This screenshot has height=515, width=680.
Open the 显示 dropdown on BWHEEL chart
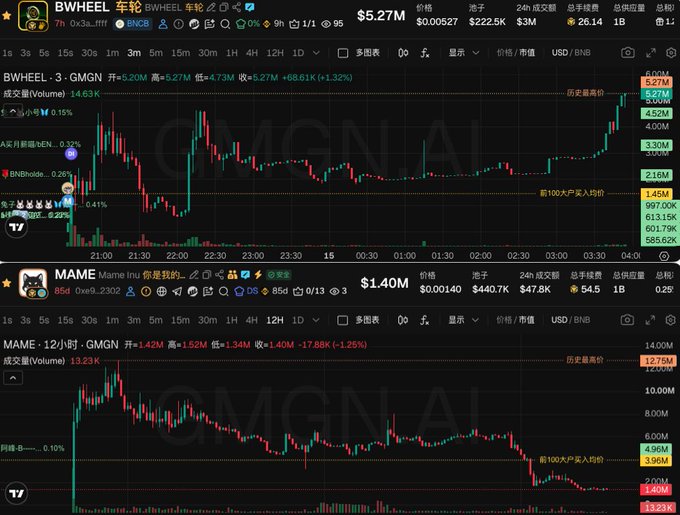point(464,53)
